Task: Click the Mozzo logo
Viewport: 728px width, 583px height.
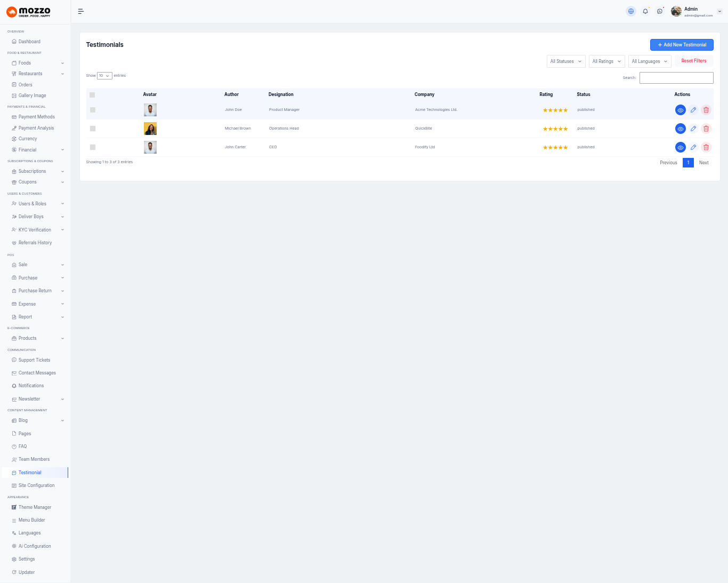Action: 29,12
